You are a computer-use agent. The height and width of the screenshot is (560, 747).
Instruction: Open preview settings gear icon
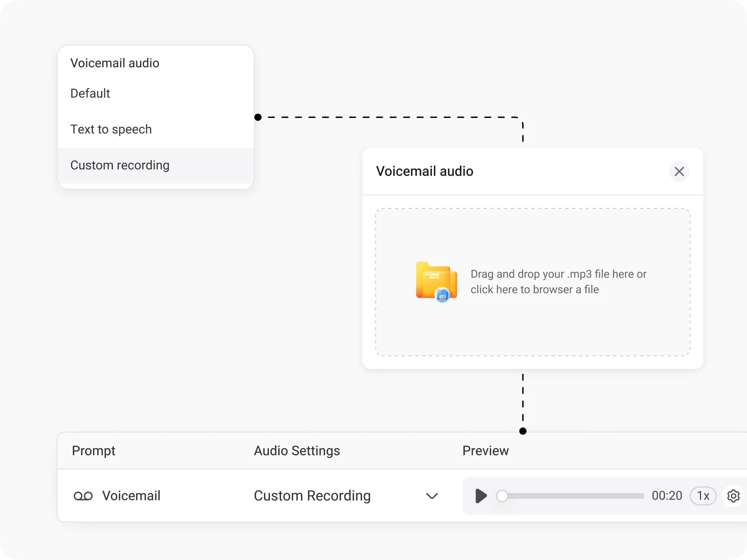pos(733,496)
